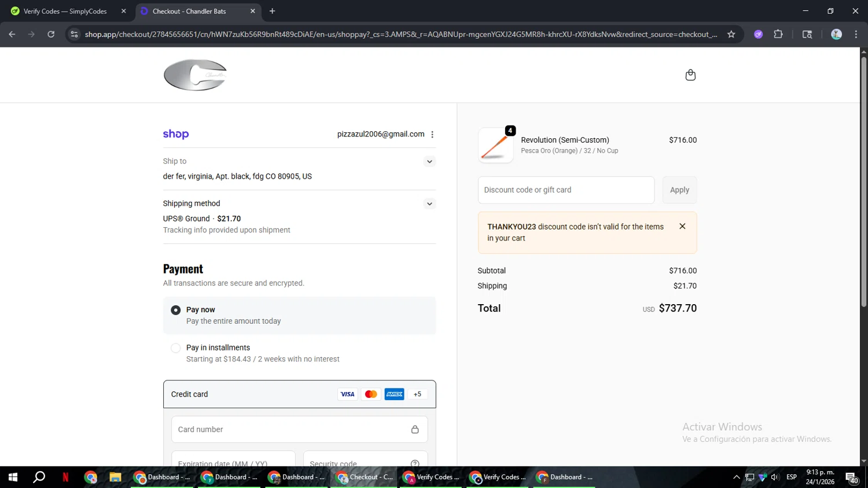Click the Chandler Bats logo
The width and height of the screenshot is (868, 488).
point(195,75)
